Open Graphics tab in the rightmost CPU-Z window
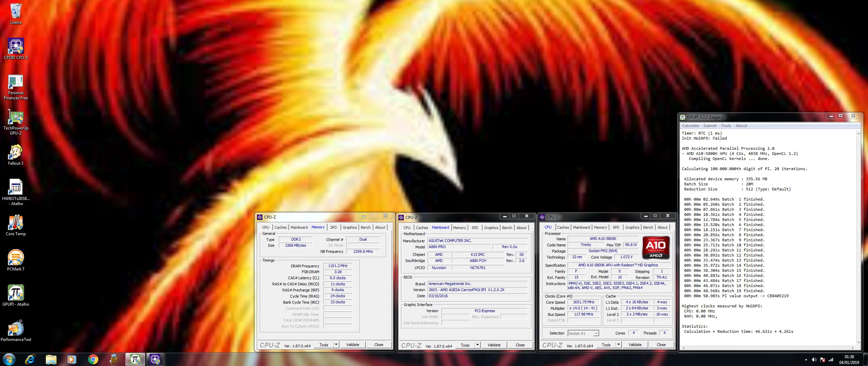Image resolution: width=868 pixels, height=366 pixels. (632, 227)
